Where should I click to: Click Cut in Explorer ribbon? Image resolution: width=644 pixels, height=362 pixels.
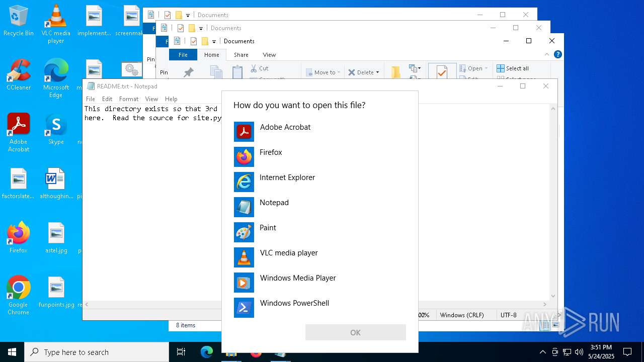(259, 68)
